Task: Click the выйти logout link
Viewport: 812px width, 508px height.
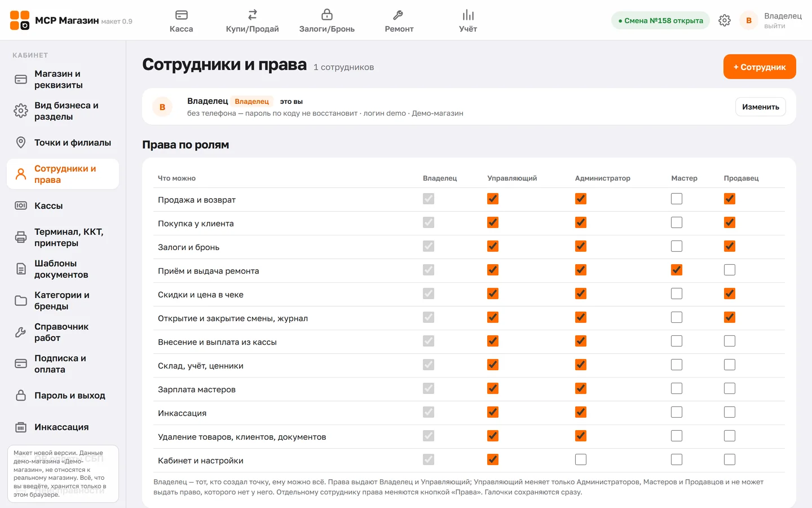Action: pos(775,26)
